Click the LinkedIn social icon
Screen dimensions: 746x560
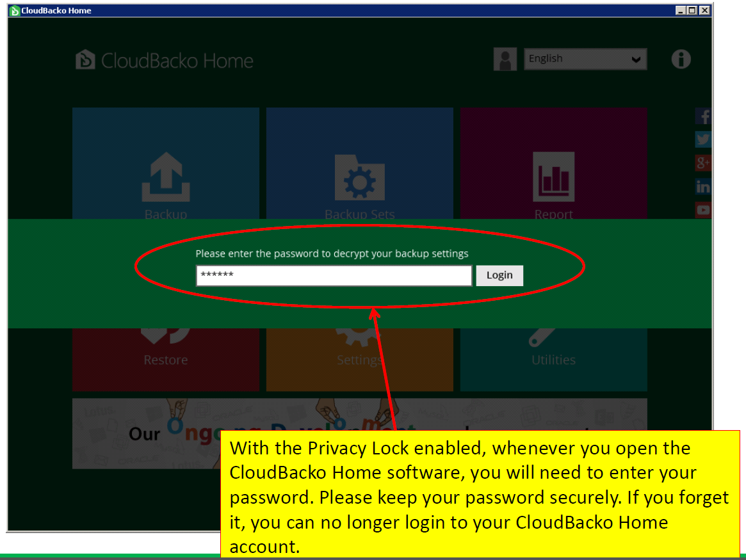pos(704,186)
